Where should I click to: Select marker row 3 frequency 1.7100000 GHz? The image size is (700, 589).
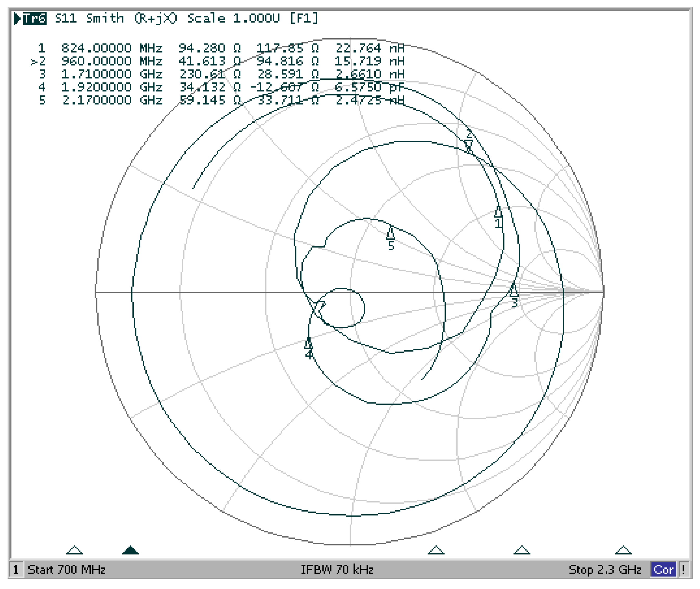112,74
